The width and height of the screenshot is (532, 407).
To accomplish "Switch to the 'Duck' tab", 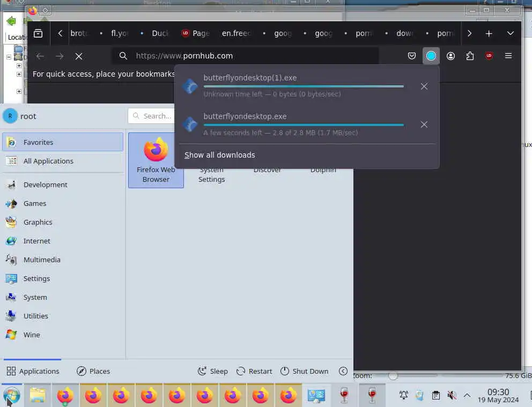I will point(155,33).
